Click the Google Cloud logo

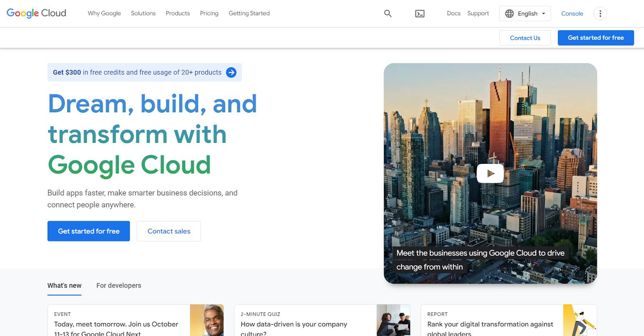[x=36, y=13]
